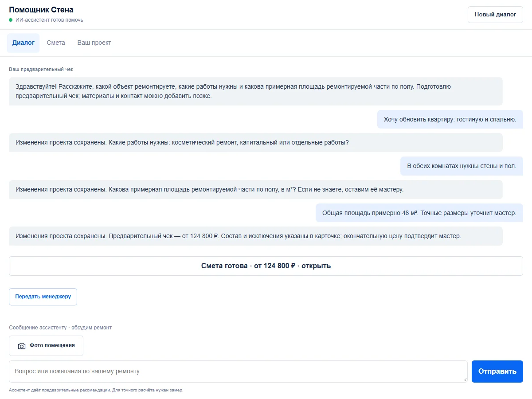Screen dimensions: 532x399
Task: Click the green assistant status dot
Action: click(x=11, y=20)
